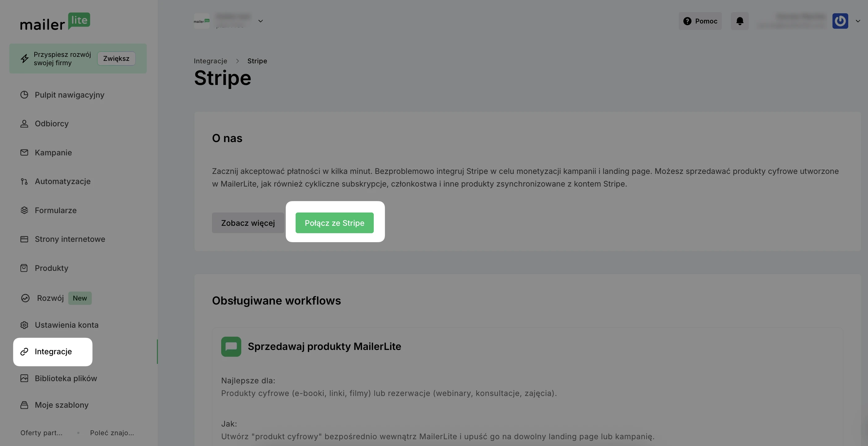
Task: Click the Formularze layers icon
Action: [x=24, y=210]
